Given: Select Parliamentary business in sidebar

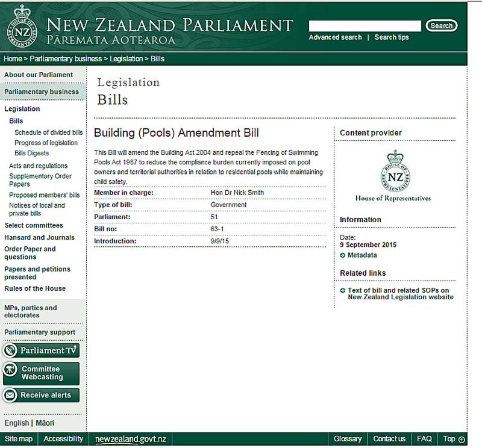Looking at the screenshot, I should [x=42, y=92].
